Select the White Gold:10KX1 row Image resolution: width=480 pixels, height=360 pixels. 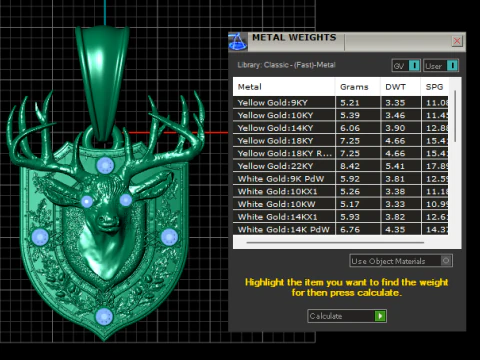point(341,191)
